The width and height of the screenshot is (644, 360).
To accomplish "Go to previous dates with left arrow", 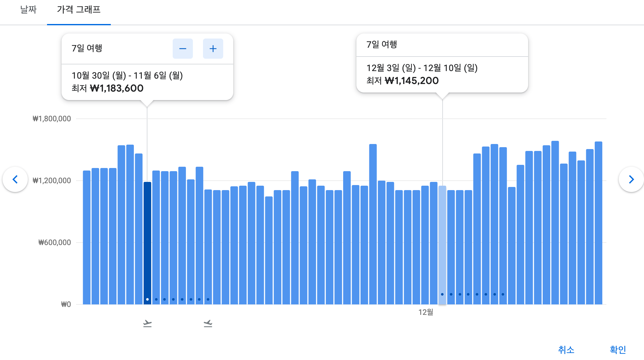I will click(x=15, y=179).
